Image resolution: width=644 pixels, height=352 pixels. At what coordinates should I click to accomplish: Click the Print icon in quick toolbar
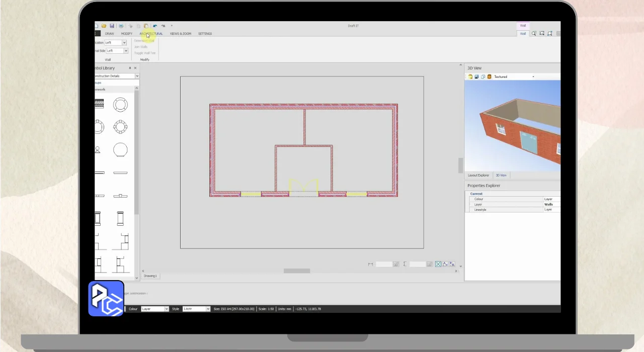pyautogui.click(x=121, y=26)
